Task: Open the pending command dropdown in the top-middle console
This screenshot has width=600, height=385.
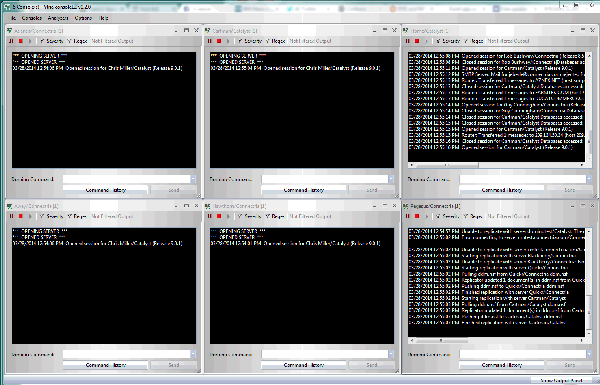Action: [x=391, y=179]
